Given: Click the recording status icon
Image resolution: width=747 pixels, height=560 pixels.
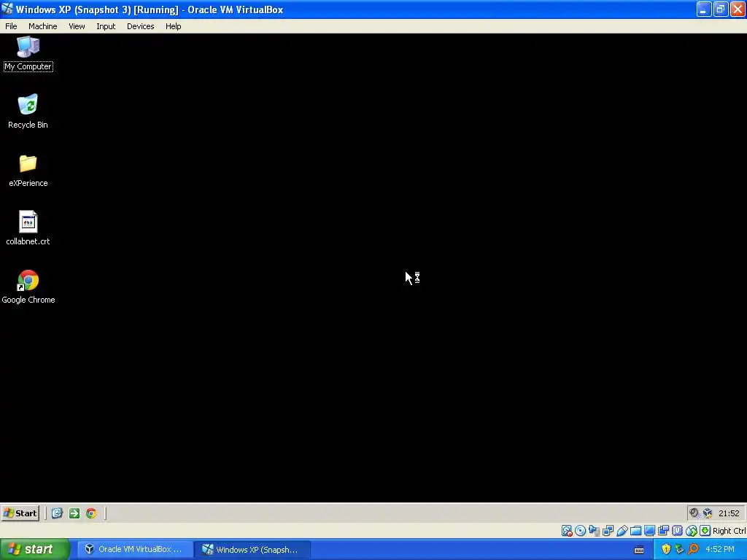Looking at the screenshot, I should (x=663, y=531).
